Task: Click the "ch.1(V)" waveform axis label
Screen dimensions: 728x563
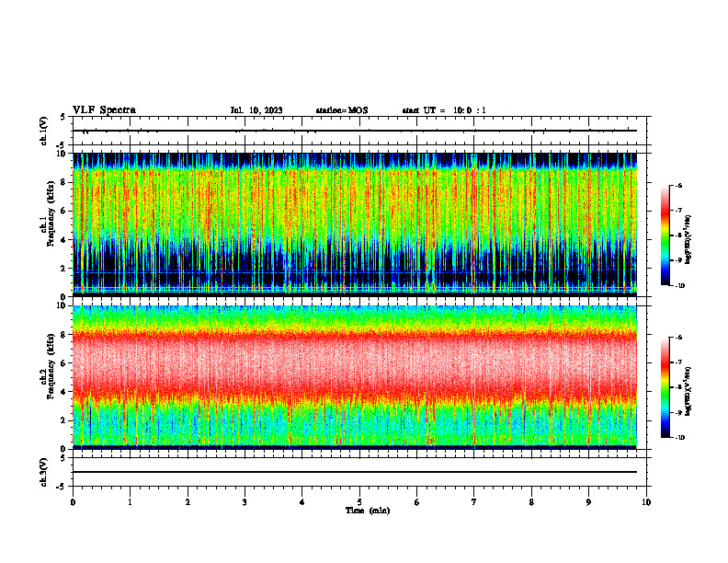Action: (44, 131)
